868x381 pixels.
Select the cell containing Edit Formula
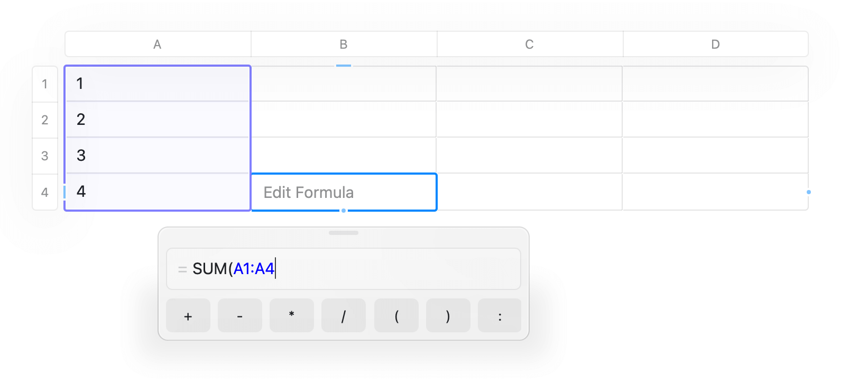[344, 192]
